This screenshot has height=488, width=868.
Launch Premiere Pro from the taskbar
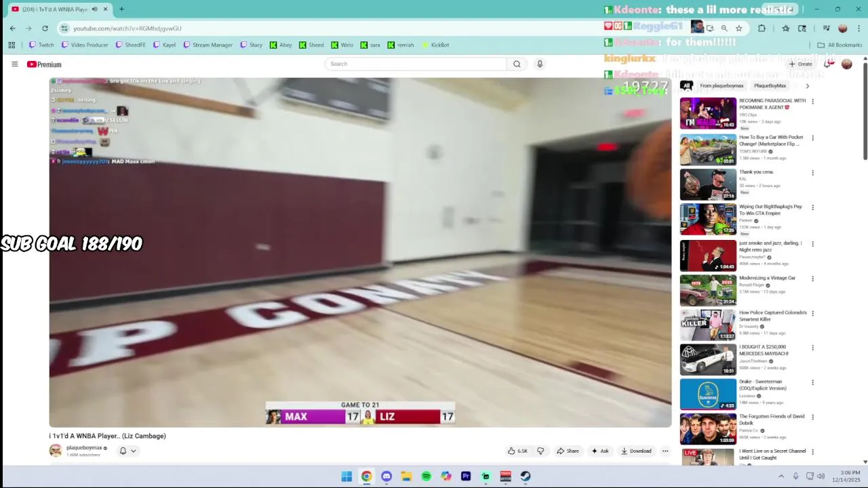pyautogui.click(x=466, y=476)
